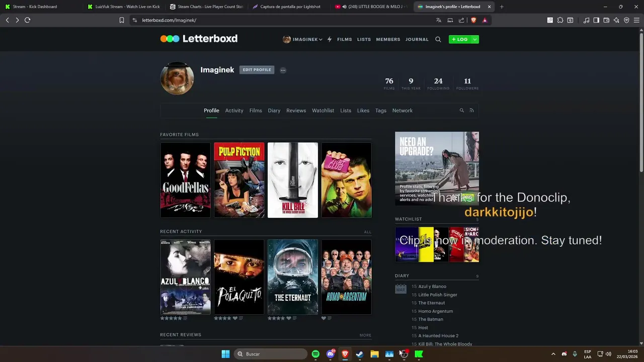
Task: Click MORE next to Recent Reviews
Action: point(366,335)
